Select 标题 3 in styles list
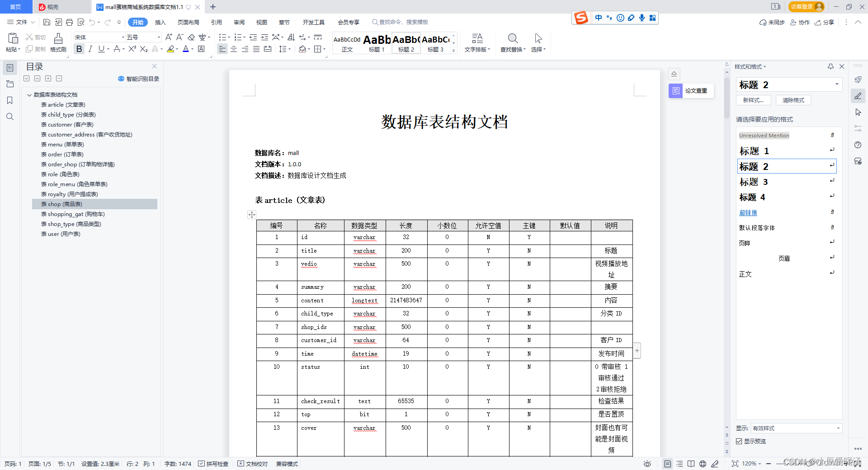Image resolution: width=868 pixels, height=470 pixels. pos(787,182)
